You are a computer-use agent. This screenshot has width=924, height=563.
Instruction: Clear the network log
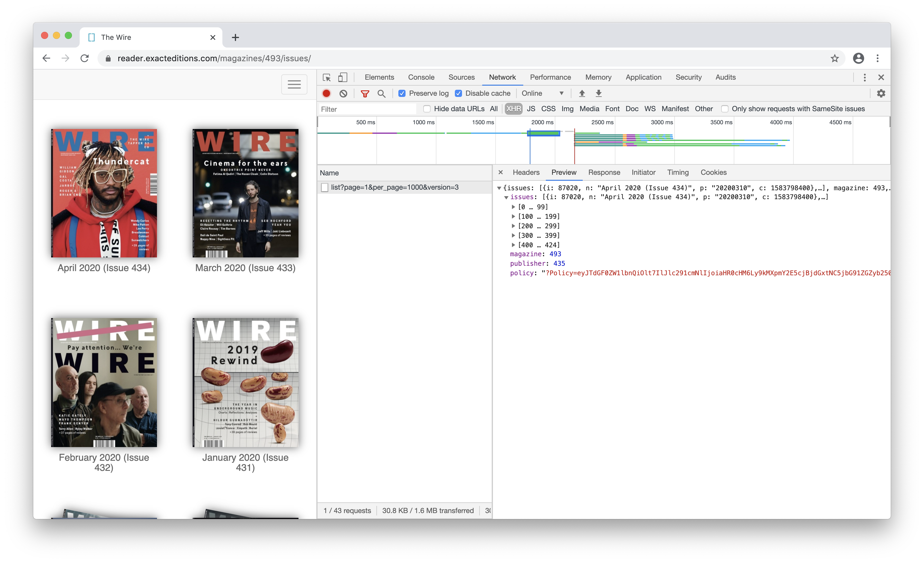click(x=343, y=93)
